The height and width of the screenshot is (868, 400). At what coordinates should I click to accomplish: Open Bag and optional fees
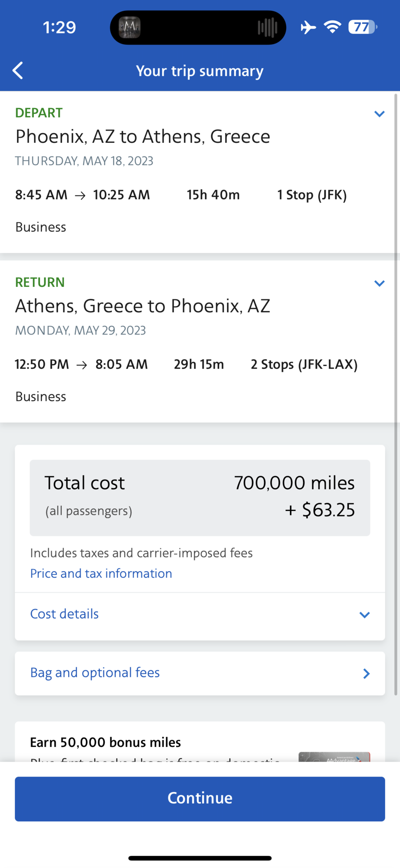tap(95, 673)
